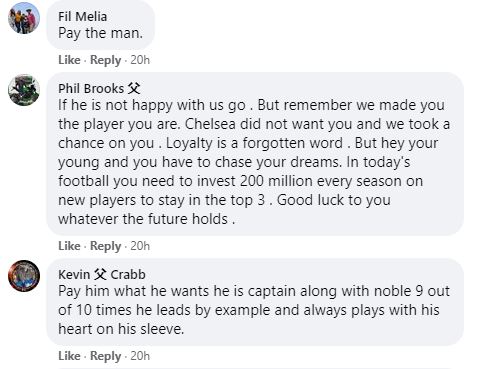
Task: Open the 20h timestamp under Phil Brooks's comment
Action: pyautogui.click(x=140, y=246)
